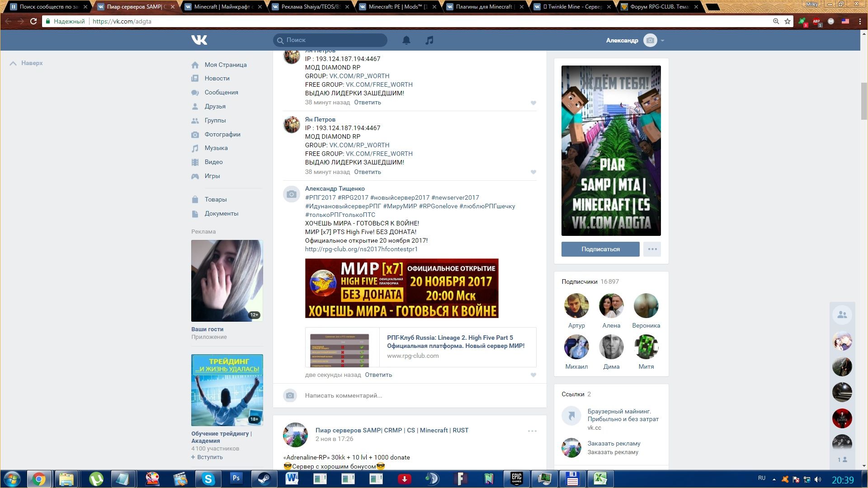The image size is (868, 488).
Task: Open rpg-club.org contest link
Action: pos(361,249)
